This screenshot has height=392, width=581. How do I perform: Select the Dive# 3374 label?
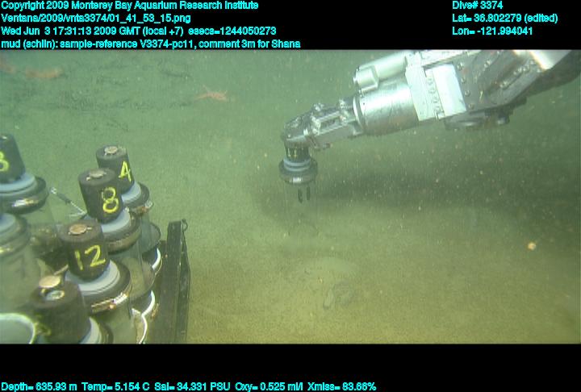click(x=478, y=6)
